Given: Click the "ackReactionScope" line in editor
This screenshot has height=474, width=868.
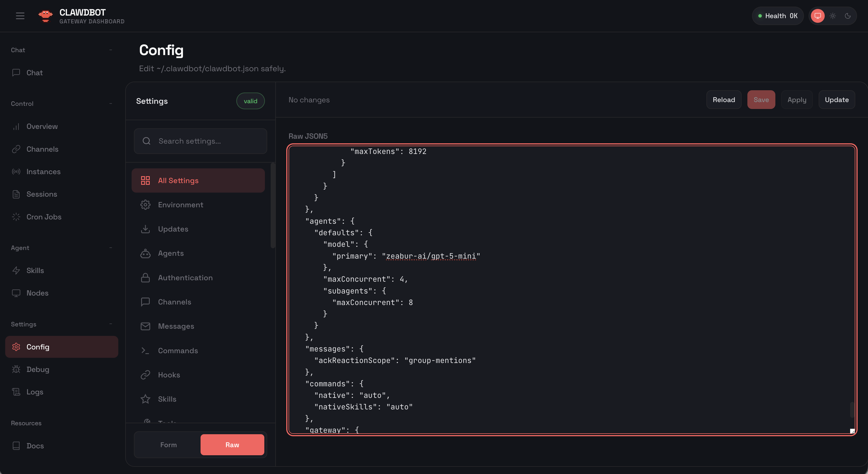Looking at the screenshot, I should tap(395, 361).
